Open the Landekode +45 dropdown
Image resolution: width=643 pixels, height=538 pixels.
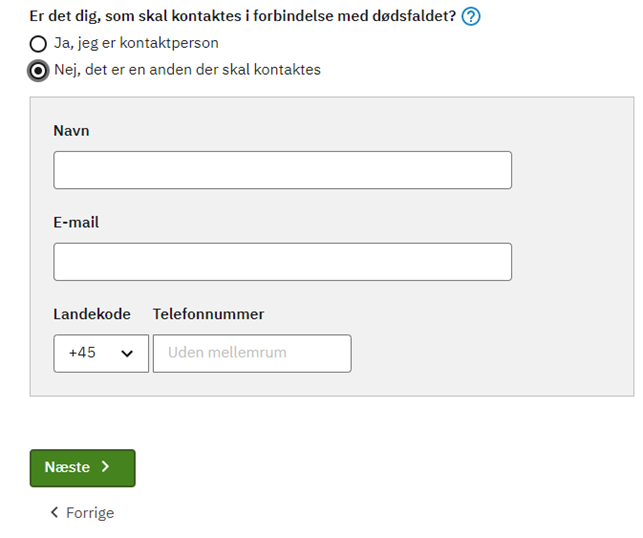coord(101,353)
